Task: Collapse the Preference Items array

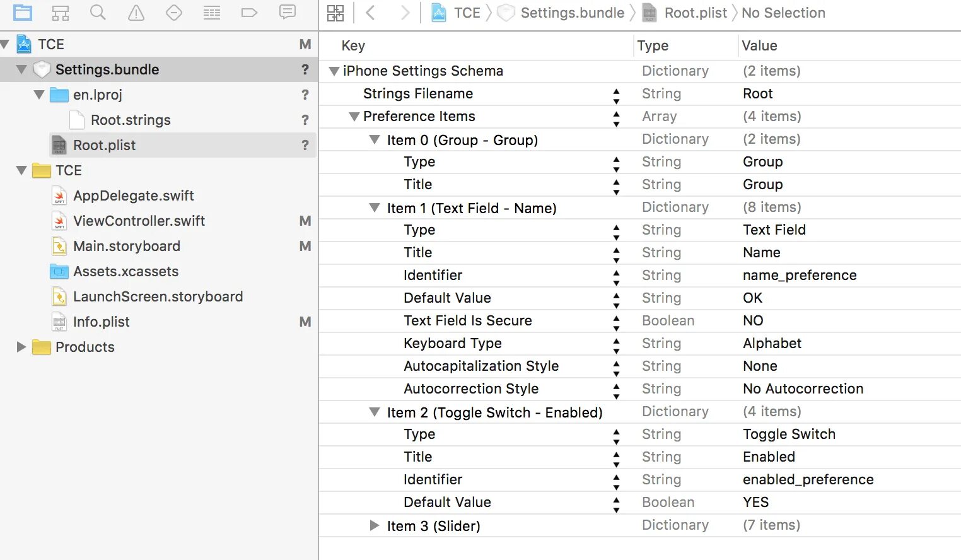Action: coord(354,117)
